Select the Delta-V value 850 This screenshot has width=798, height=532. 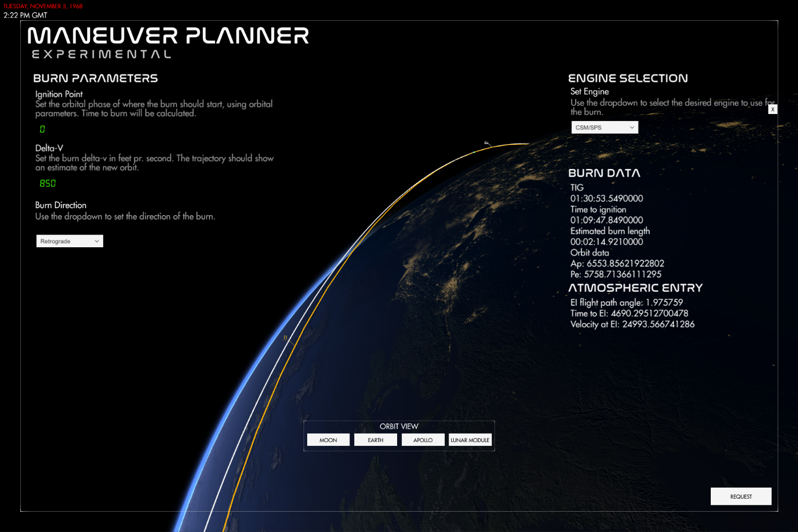(48, 183)
